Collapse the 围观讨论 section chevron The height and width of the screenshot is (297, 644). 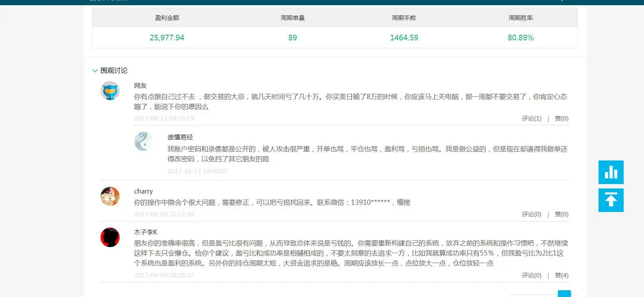(x=95, y=71)
